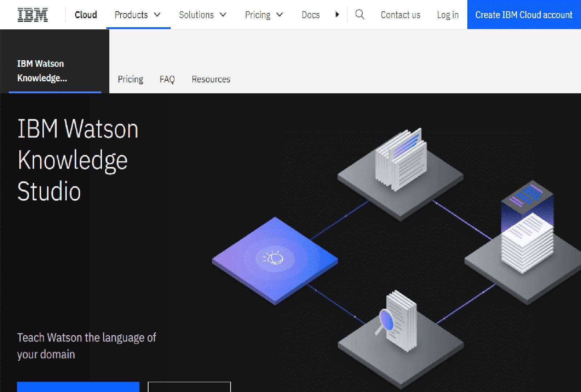Image resolution: width=581 pixels, height=392 pixels.
Task: Expand the Solutions dropdown
Action: [x=202, y=15]
